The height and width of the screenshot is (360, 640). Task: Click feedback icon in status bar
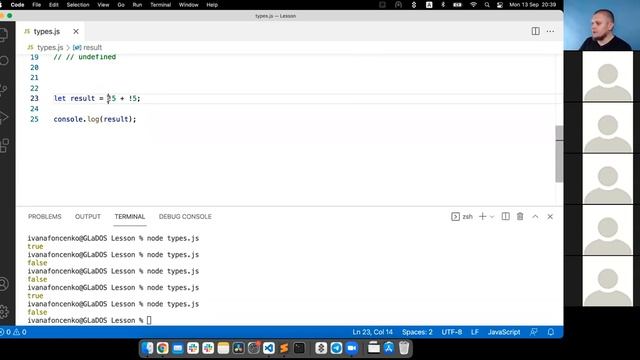point(533,332)
